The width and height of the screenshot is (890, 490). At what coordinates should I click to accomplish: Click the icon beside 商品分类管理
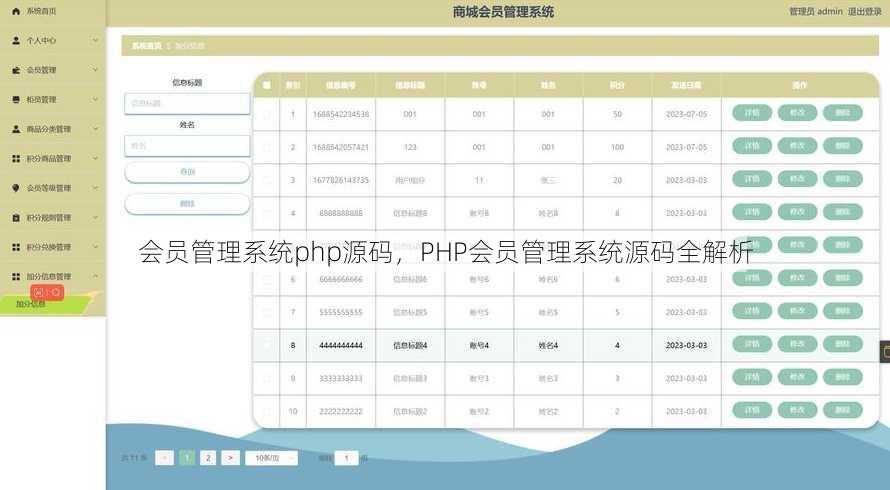[x=16, y=129]
